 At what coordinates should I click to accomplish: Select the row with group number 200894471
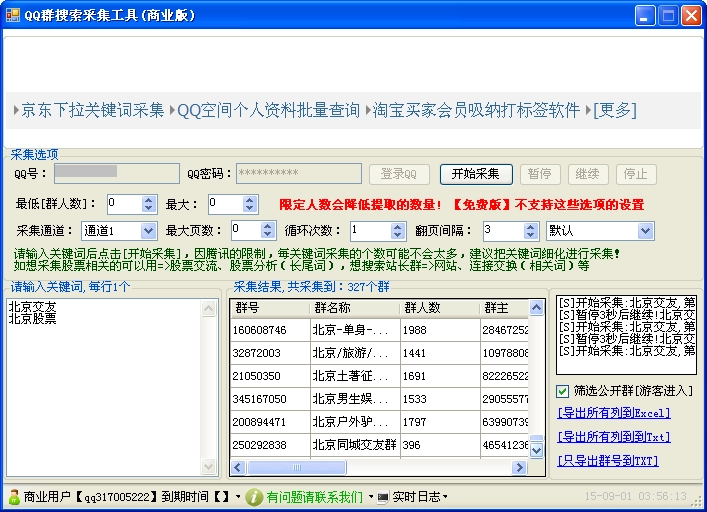pyautogui.click(x=379, y=422)
